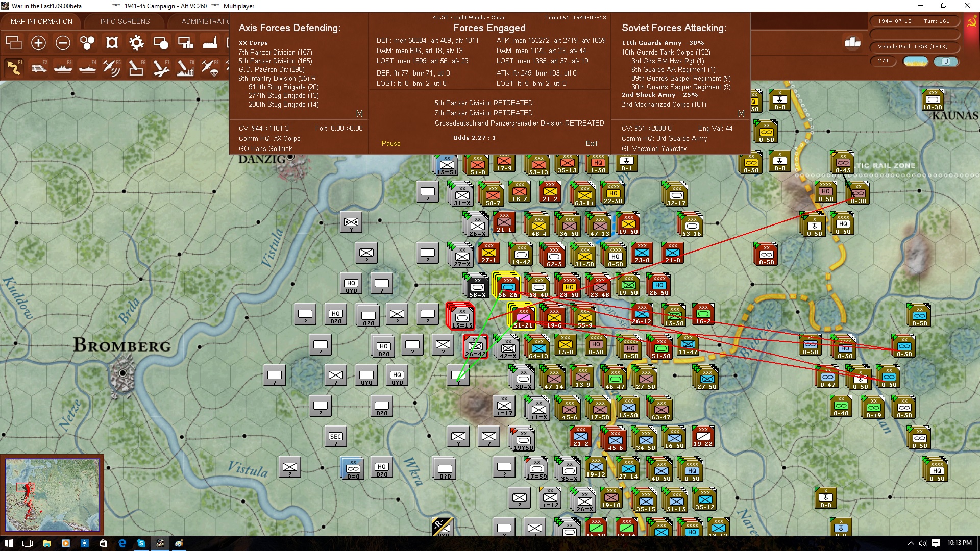Click the Soviet hammer and sickle flag
980x551 pixels.
pyautogui.click(x=971, y=22)
